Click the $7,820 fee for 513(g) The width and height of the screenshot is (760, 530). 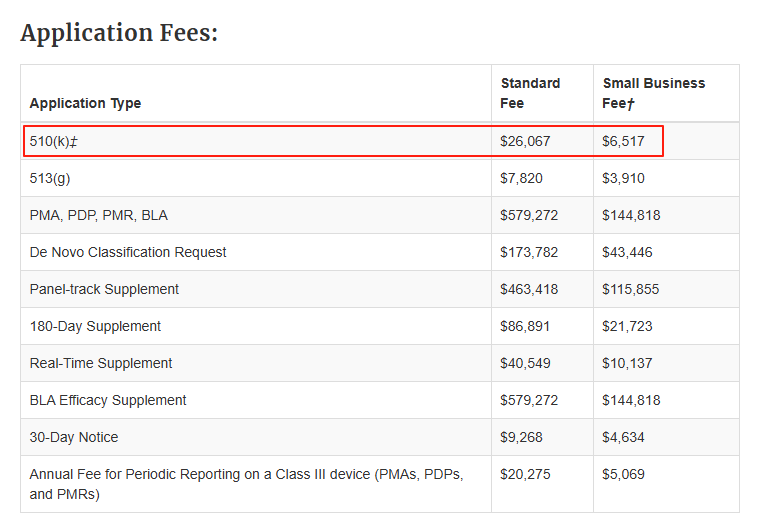(521, 178)
